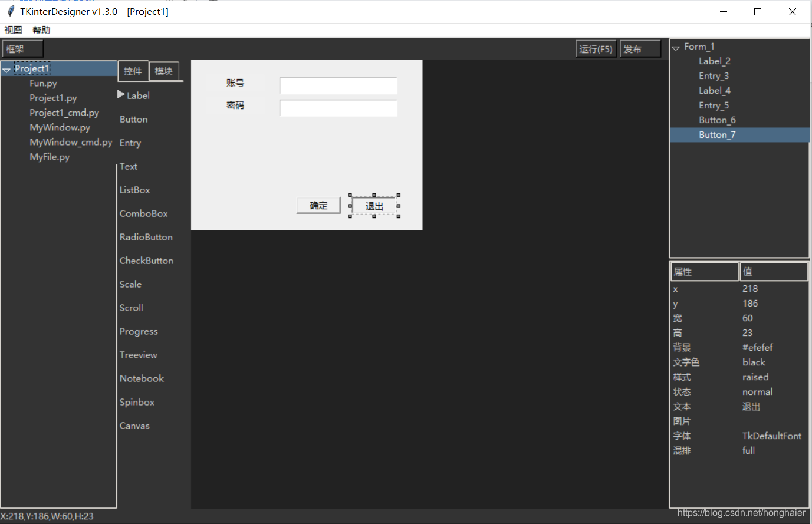Open MyWindow.py in the project tree
The width and height of the screenshot is (812, 524).
[60, 127]
